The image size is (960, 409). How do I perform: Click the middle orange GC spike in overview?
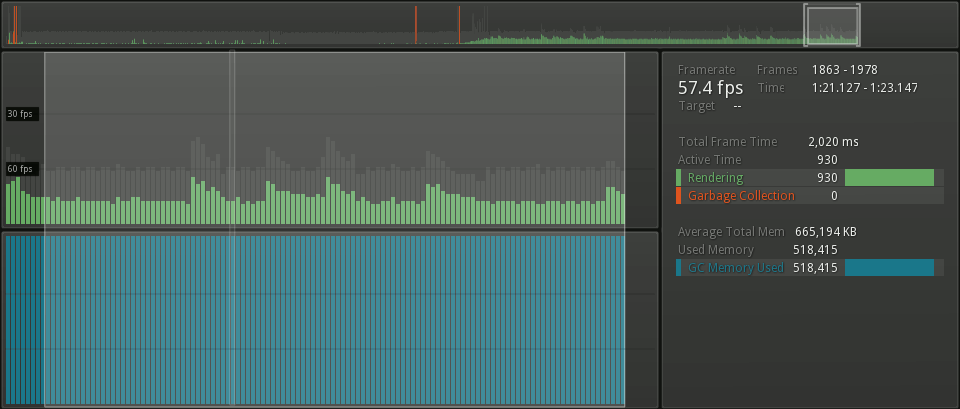click(416, 25)
